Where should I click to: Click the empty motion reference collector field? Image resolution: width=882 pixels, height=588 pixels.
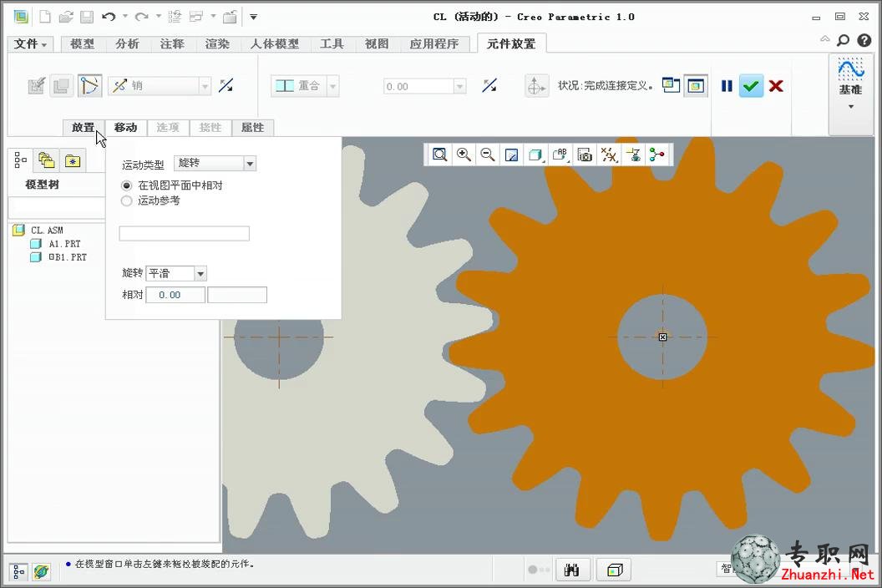coord(184,234)
